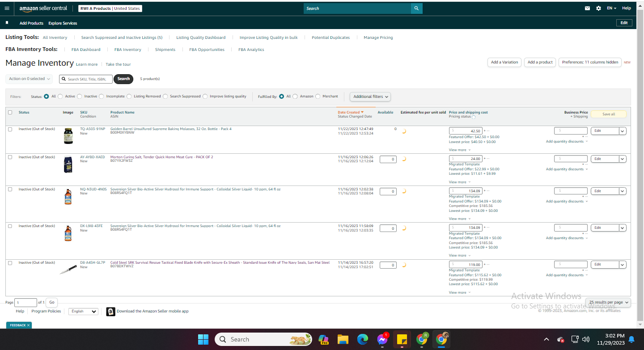This screenshot has height=350, width=644.
Task: Click the Amazon Seller Central logo
Action: (43, 8)
